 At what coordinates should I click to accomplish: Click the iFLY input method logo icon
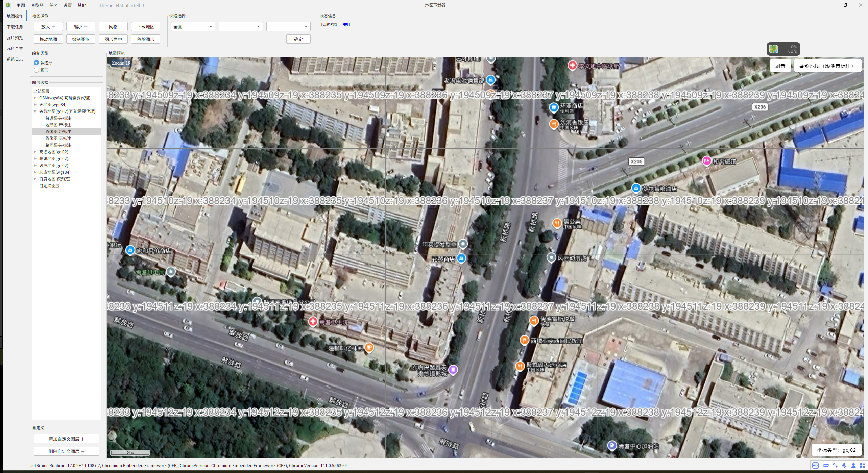(815, 466)
